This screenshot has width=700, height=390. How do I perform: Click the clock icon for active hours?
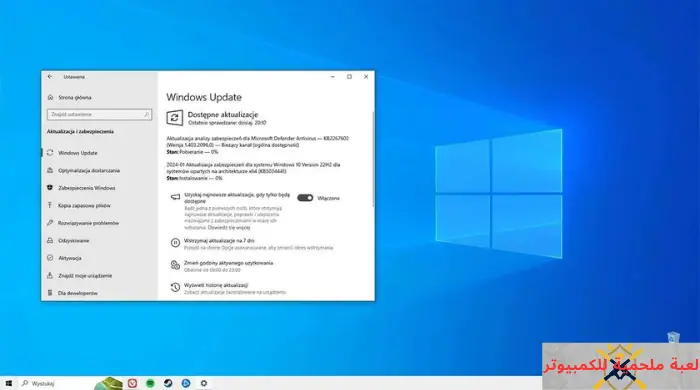point(175,265)
